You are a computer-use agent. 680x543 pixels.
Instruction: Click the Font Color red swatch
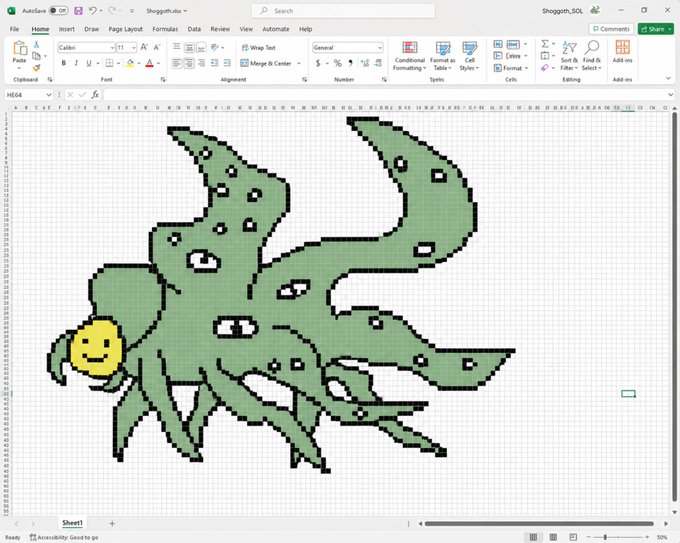pos(150,63)
